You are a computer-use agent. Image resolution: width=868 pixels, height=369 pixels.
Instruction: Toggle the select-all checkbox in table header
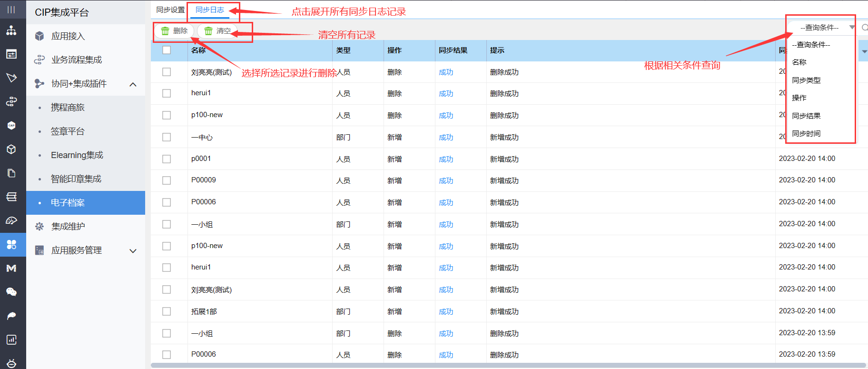pos(167,50)
